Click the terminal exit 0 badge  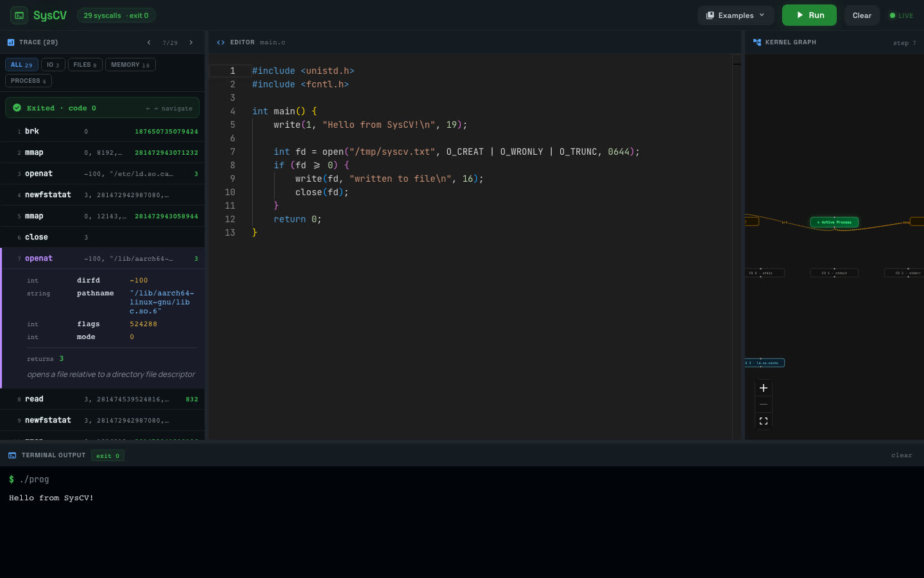[108, 455]
